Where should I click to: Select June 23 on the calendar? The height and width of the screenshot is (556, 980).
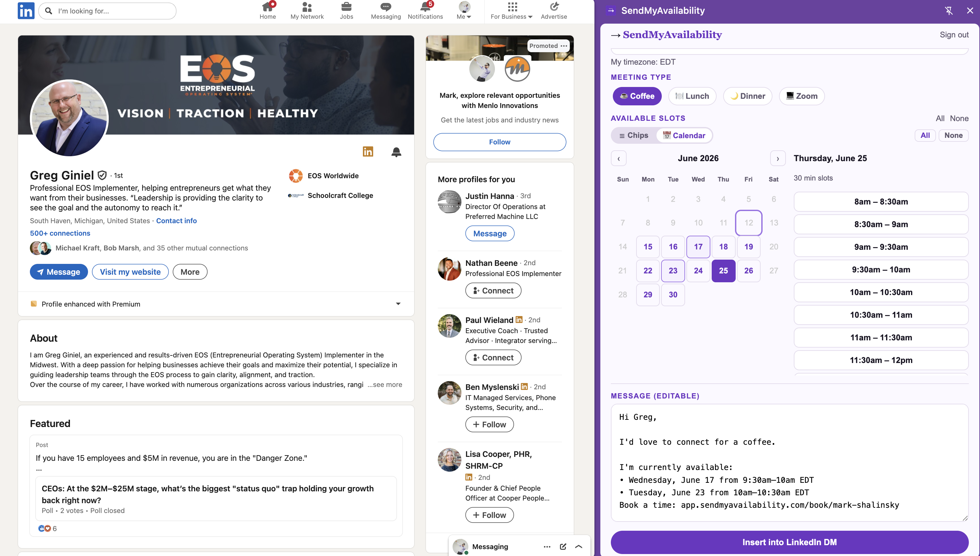673,271
